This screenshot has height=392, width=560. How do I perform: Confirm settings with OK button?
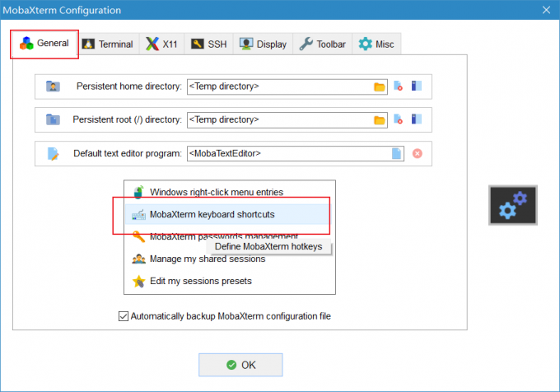coord(240,365)
